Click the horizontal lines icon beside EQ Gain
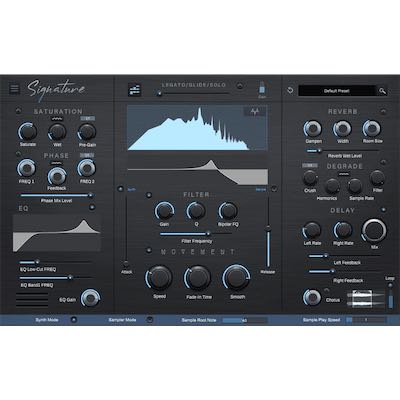The width and height of the screenshot is (400, 400). tap(32, 300)
